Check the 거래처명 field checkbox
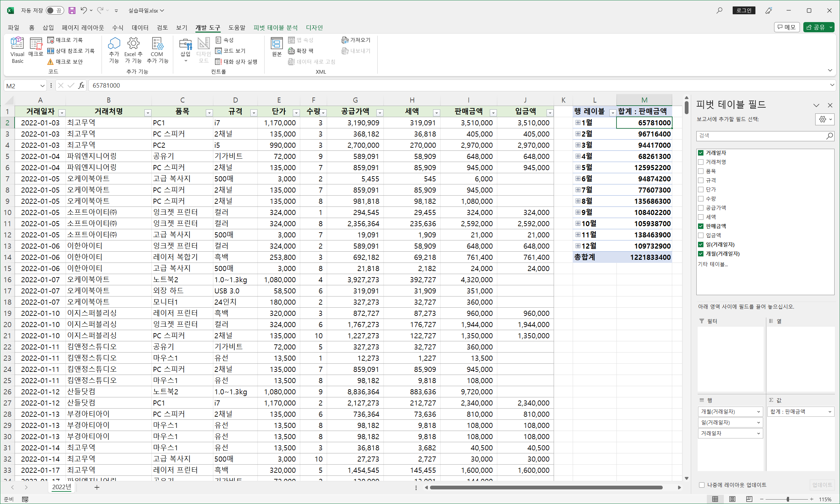The image size is (840, 504). point(701,162)
